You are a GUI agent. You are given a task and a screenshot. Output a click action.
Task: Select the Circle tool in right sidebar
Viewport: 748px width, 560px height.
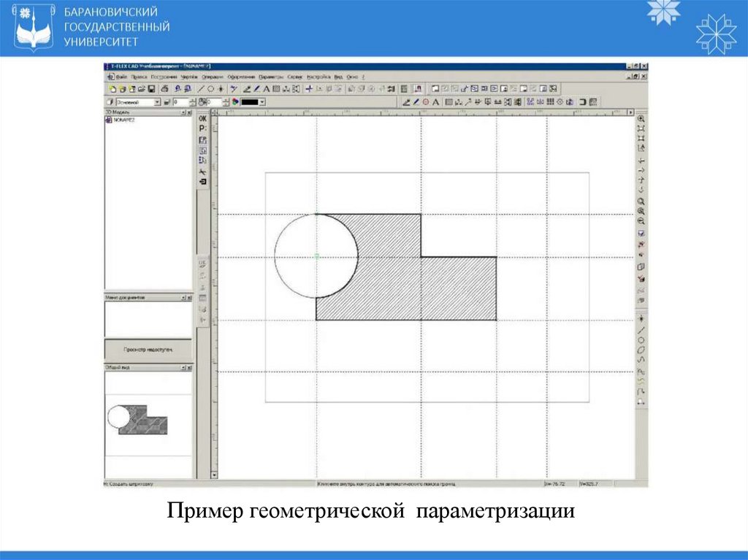(641, 340)
